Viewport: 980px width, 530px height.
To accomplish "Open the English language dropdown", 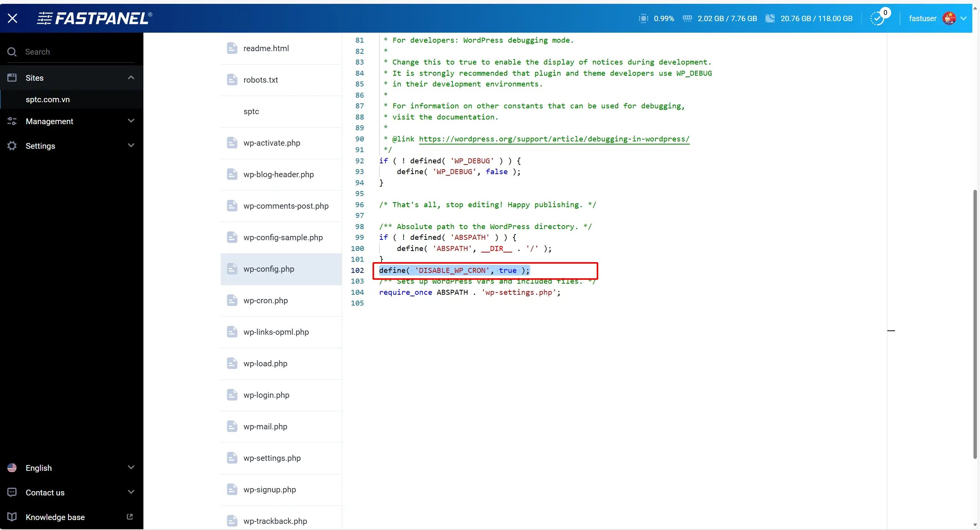I will (x=131, y=468).
